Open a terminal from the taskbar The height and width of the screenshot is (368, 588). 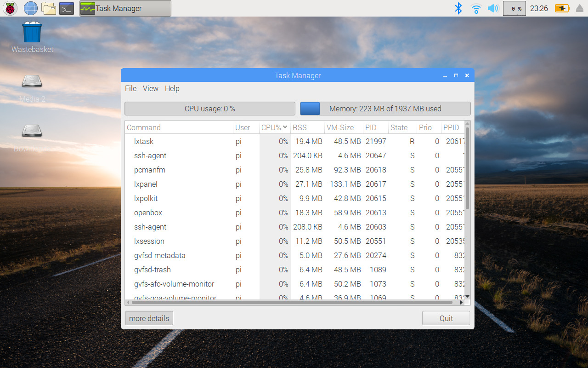66,8
